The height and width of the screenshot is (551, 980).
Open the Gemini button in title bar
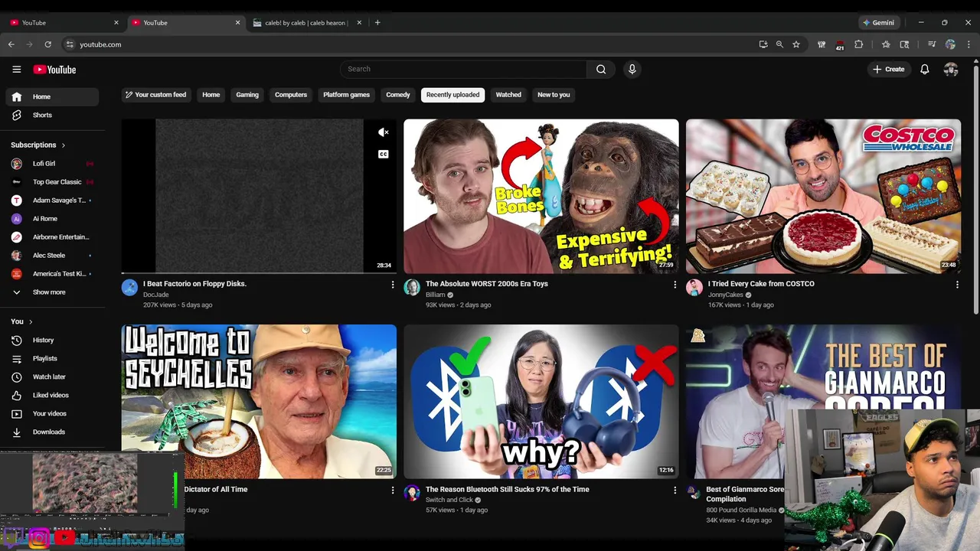[x=879, y=22]
